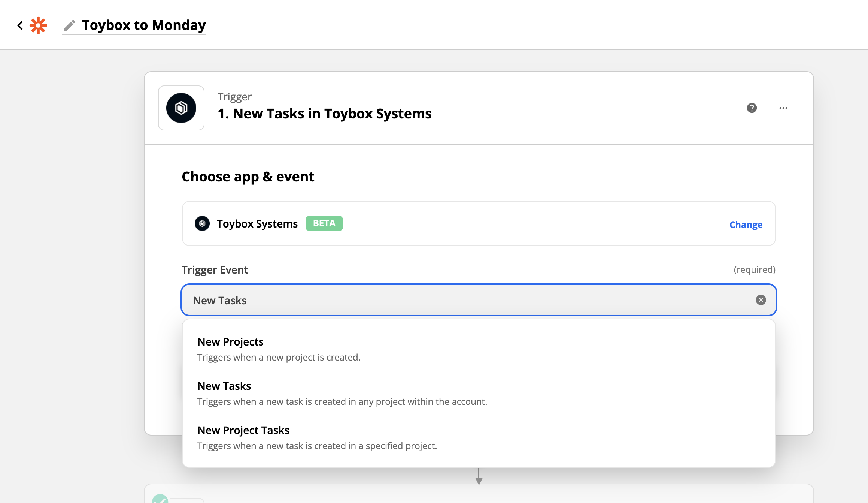Click the '1. New Tasks in Toybox Systems' header
This screenshot has width=868, height=503.
pos(324,114)
